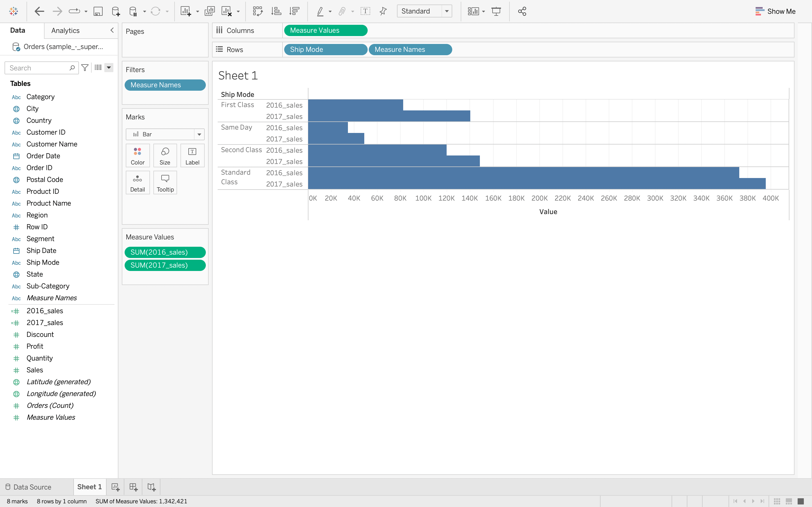Open the data pane view options dropdown
This screenshot has width=812, height=507.
[x=109, y=68]
